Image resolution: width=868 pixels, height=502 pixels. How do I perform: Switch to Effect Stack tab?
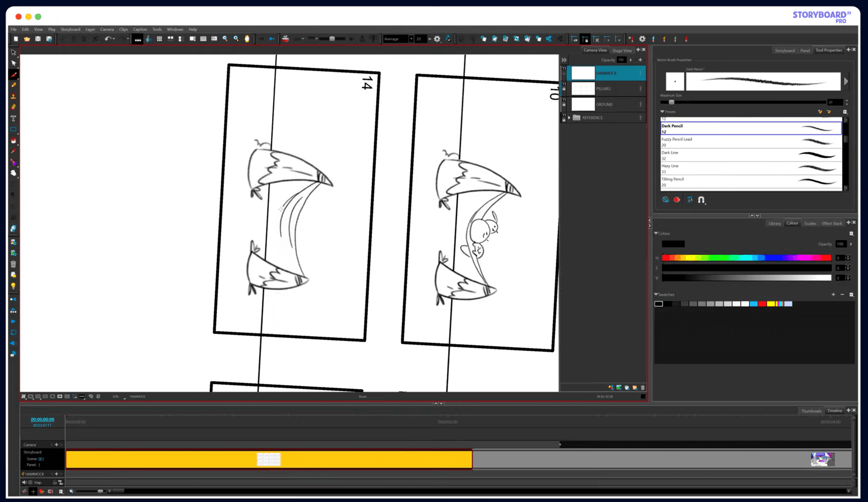click(x=832, y=224)
